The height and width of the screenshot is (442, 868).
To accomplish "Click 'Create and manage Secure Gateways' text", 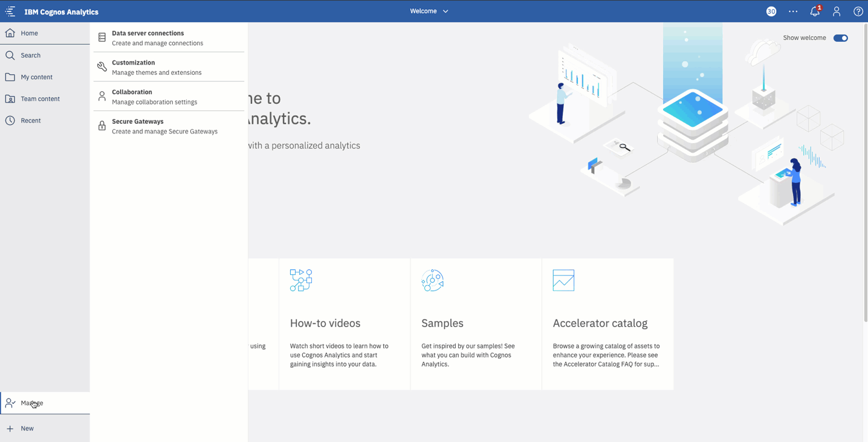I will [x=164, y=131].
